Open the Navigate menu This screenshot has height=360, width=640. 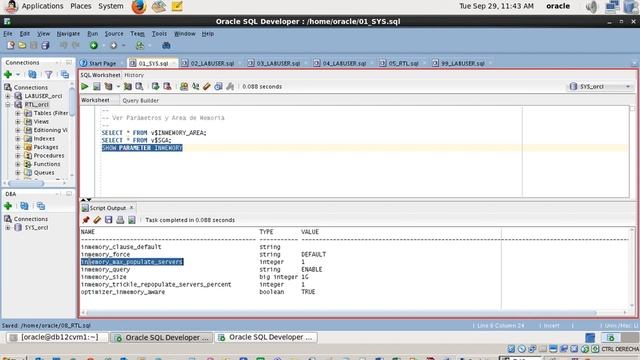click(68, 33)
